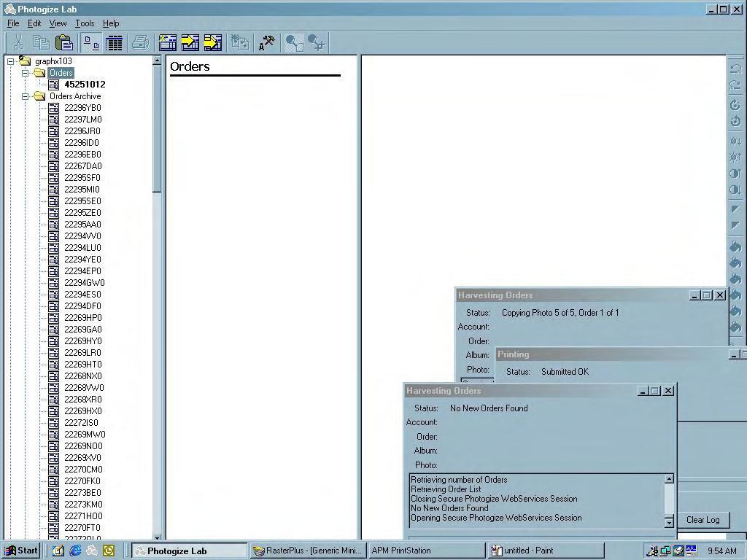Select archived order 22294GW0

tap(85, 283)
